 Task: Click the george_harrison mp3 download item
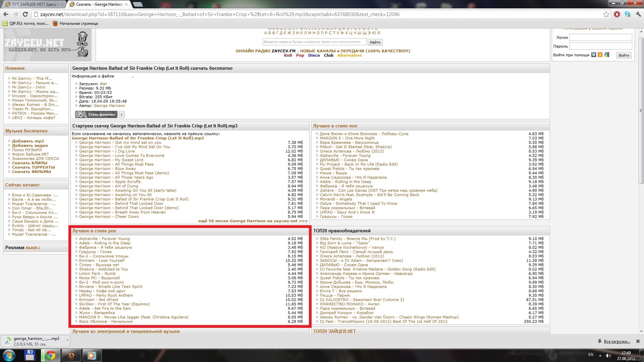(x=34, y=341)
